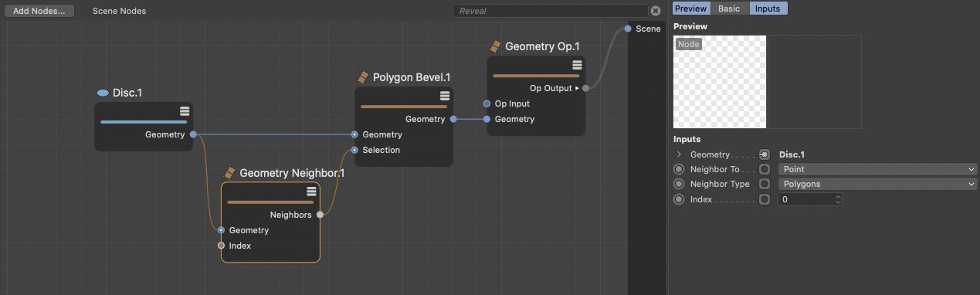Click Geometry Neighbor.1 Index input port
The width and height of the screenshot is (980, 295).
click(x=221, y=246)
